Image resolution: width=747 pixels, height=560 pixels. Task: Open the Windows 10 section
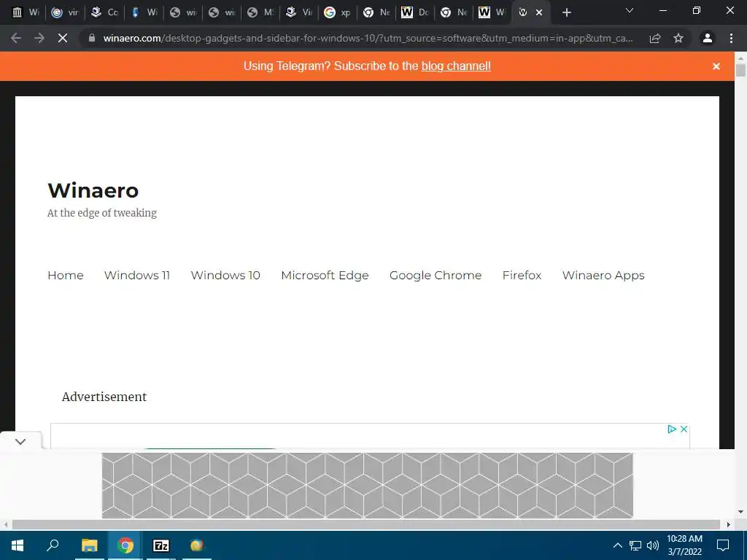pyautogui.click(x=225, y=275)
